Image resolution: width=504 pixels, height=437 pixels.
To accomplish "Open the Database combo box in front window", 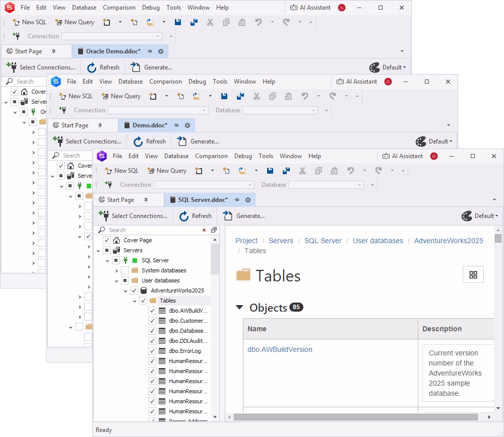I will pos(326,185).
